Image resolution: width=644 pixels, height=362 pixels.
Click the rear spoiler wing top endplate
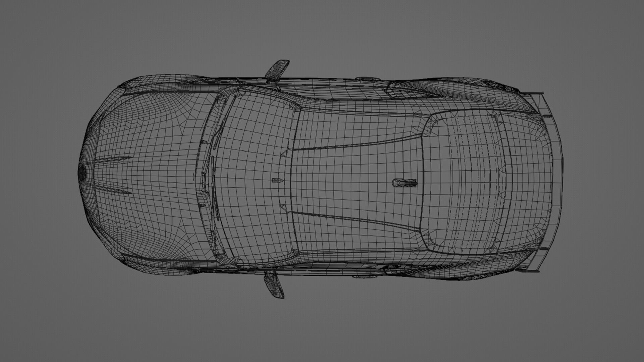tap(533, 94)
